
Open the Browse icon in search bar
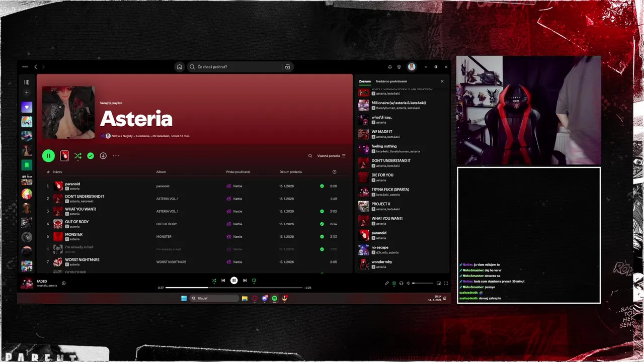pyautogui.click(x=287, y=67)
